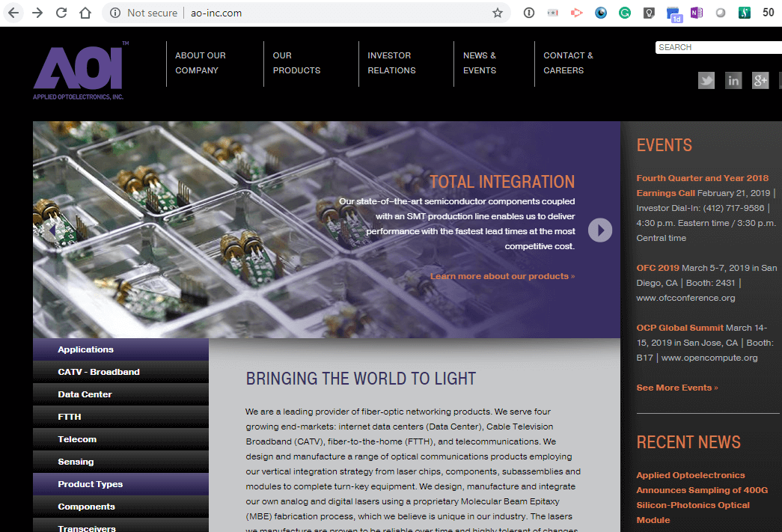This screenshot has height=532, width=782.
Task: Select Data Center in the sidebar
Action: click(85, 394)
